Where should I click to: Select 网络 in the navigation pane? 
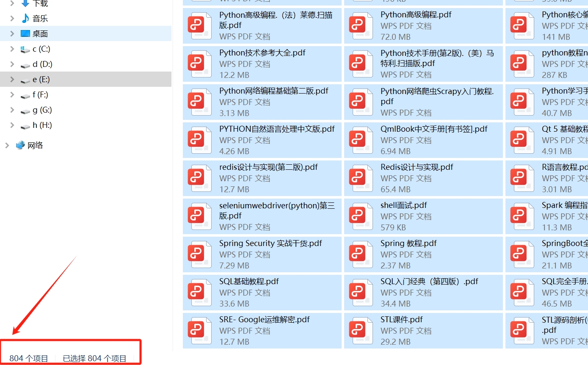tap(35, 145)
